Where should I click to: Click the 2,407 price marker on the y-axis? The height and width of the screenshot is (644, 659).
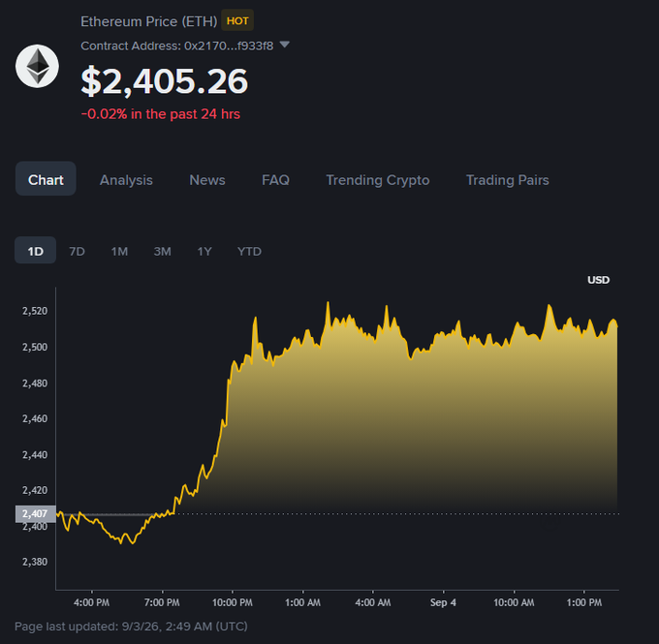click(x=35, y=513)
